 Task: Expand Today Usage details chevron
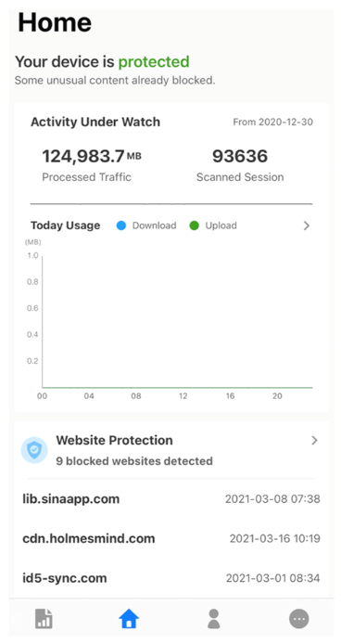point(306,225)
